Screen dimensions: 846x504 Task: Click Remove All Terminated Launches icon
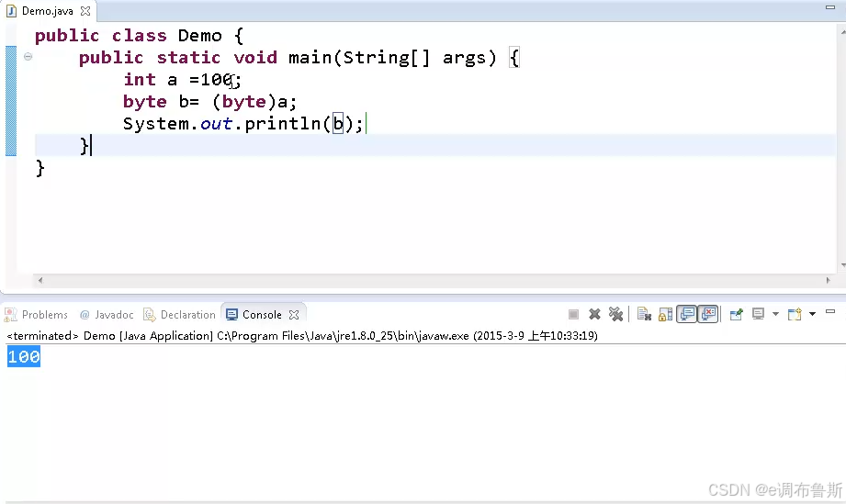click(615, 314)
